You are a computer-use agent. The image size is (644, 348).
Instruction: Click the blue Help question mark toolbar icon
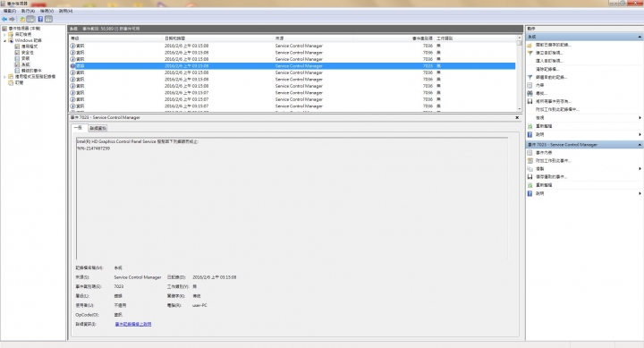point(40,20)
